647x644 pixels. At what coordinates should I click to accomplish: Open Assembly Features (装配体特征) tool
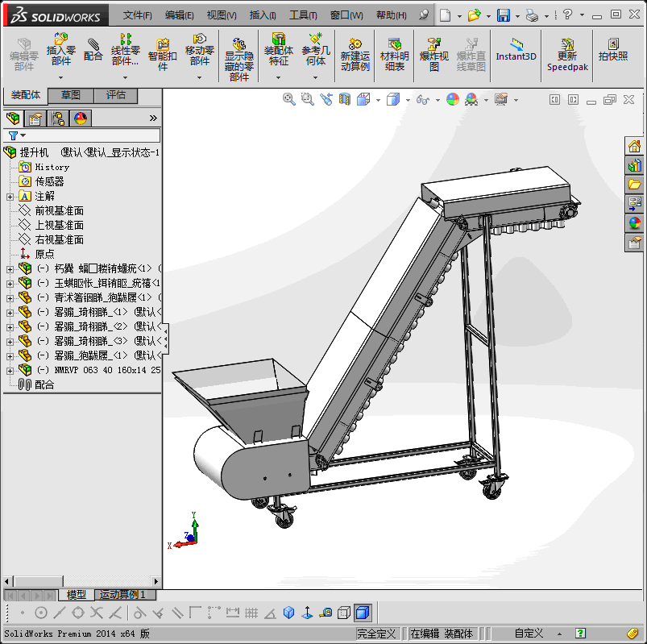279,49
